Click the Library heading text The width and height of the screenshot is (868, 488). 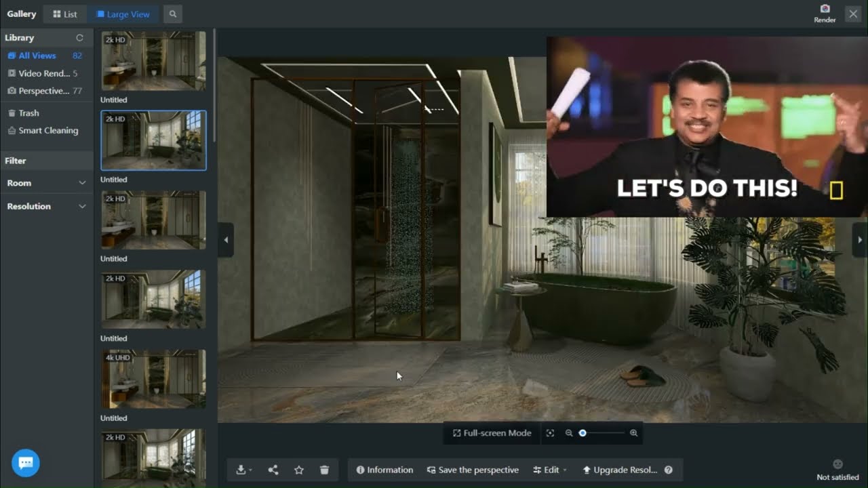19,38
